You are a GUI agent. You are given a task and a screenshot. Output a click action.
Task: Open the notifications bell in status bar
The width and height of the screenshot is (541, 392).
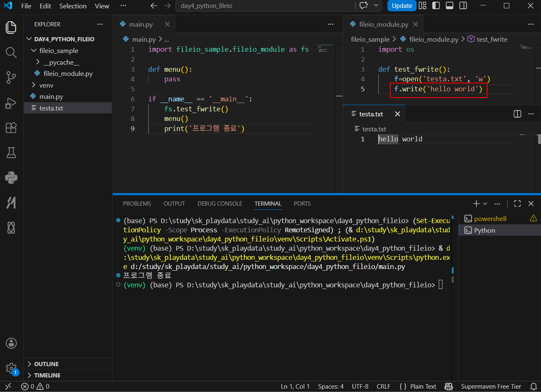click(533, 387)
